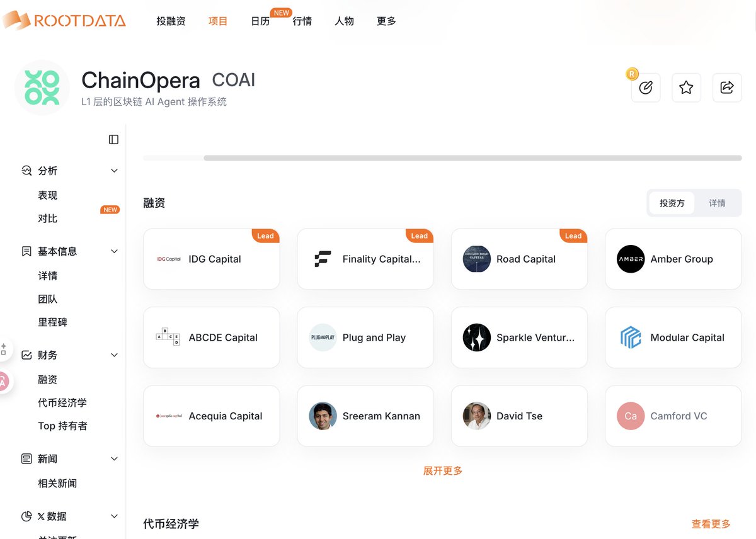Screen dimensions: 756x539
Task: Go to 对比 in sidebar
Action: [x=48, y=218]
